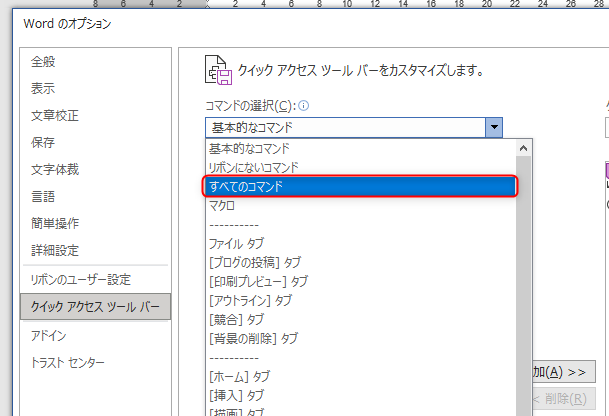This screenshot has height=416, width=609.
Task: Choose リボンにないコマンド from the list
Action: (x=360, y=167)
